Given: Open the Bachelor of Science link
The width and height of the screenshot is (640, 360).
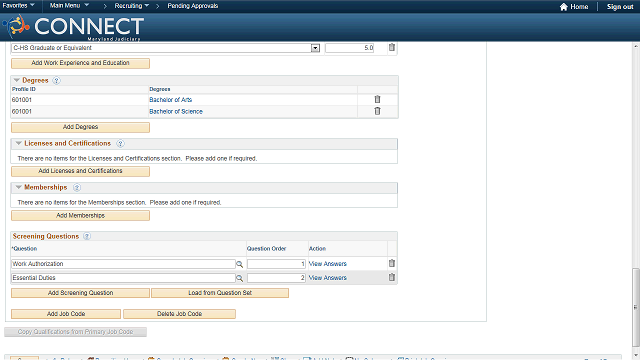Looking at the screenshot, I should [176, 111].
